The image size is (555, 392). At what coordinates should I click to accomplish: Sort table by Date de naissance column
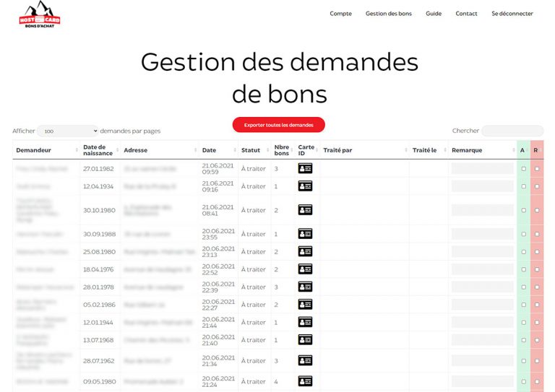coord(100,150)
